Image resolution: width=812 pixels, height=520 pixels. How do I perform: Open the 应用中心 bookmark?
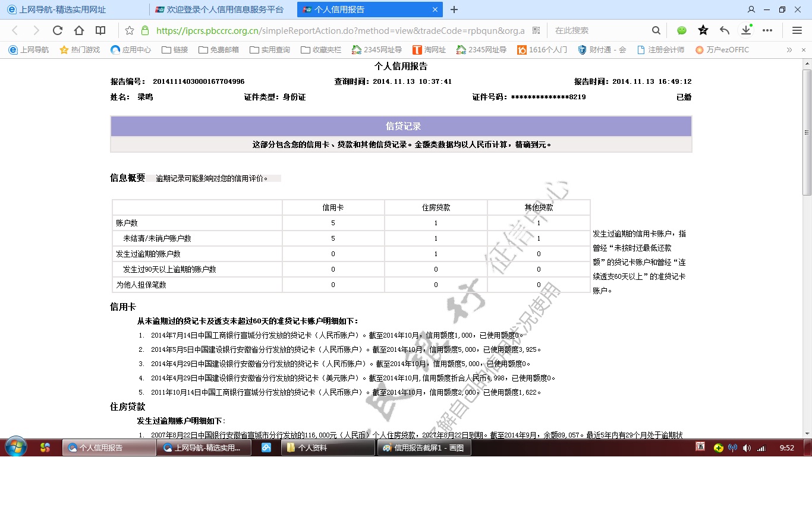131,50
